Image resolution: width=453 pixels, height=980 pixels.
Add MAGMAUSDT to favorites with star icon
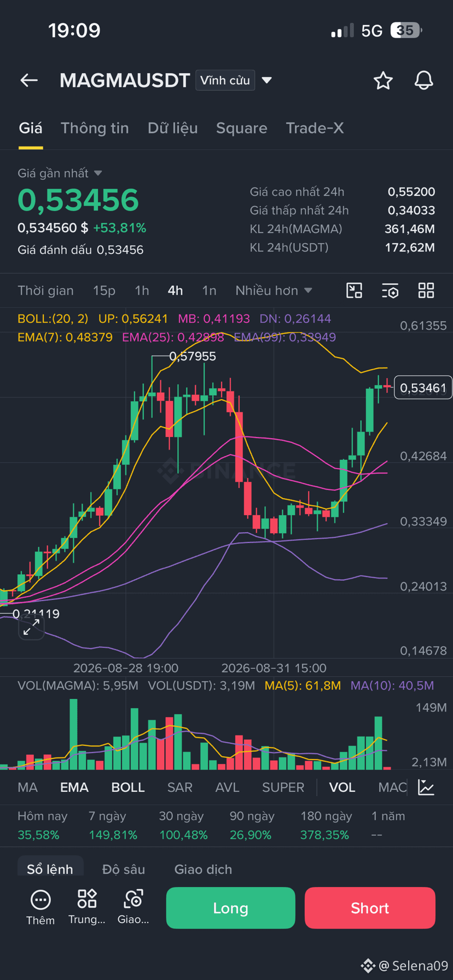(383, 80)
